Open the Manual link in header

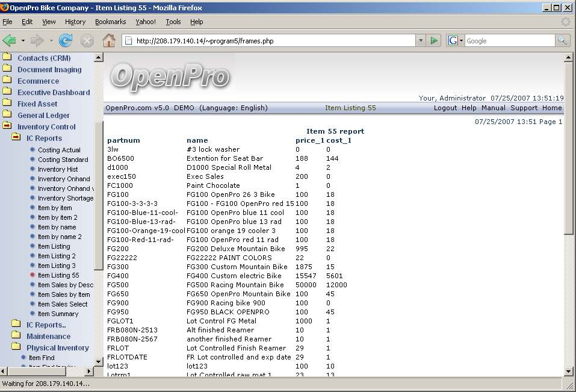(493, 108)
